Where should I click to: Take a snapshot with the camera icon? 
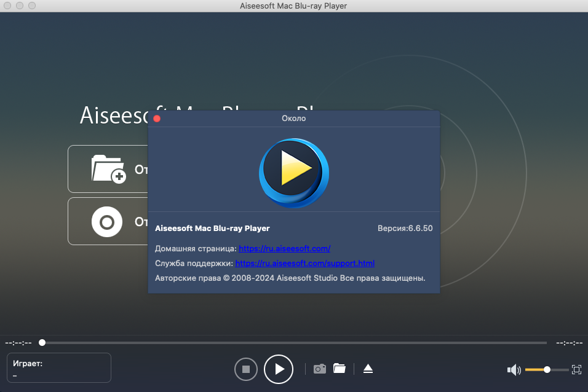[x=319, y=369]
